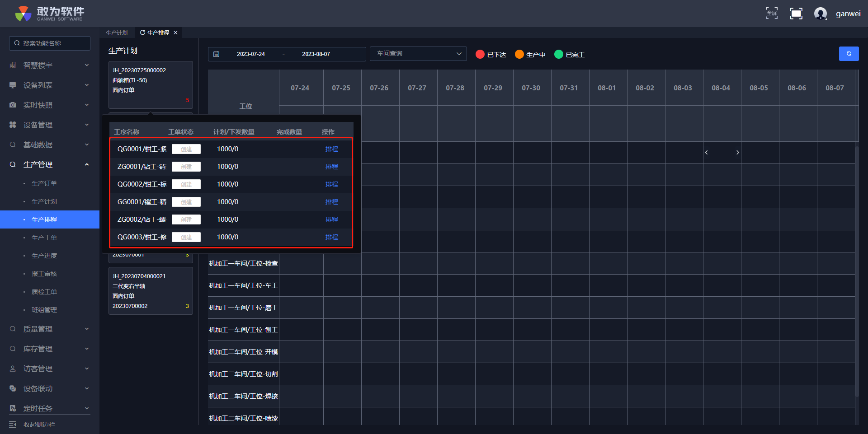Image resolution: width=868 pixels, height=434 pixels.
Task: Expand the 智慧楼宇 menu
Action: (50, 65)
